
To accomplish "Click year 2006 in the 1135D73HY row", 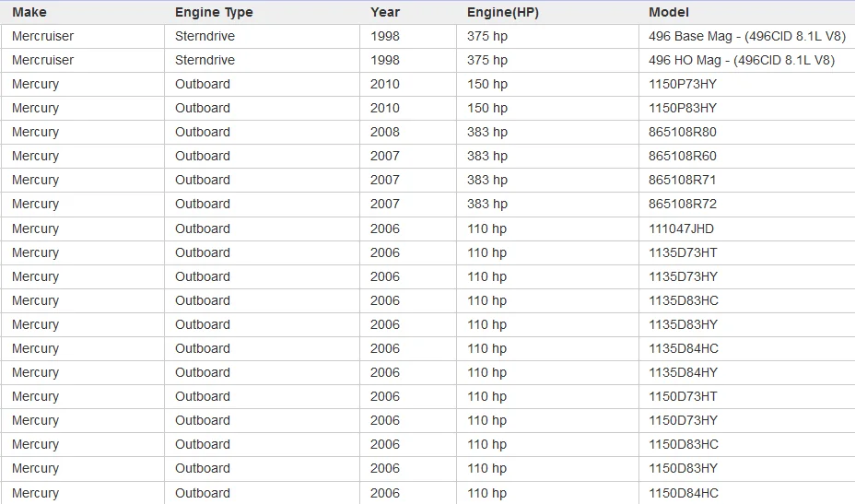I will [385, 276].
